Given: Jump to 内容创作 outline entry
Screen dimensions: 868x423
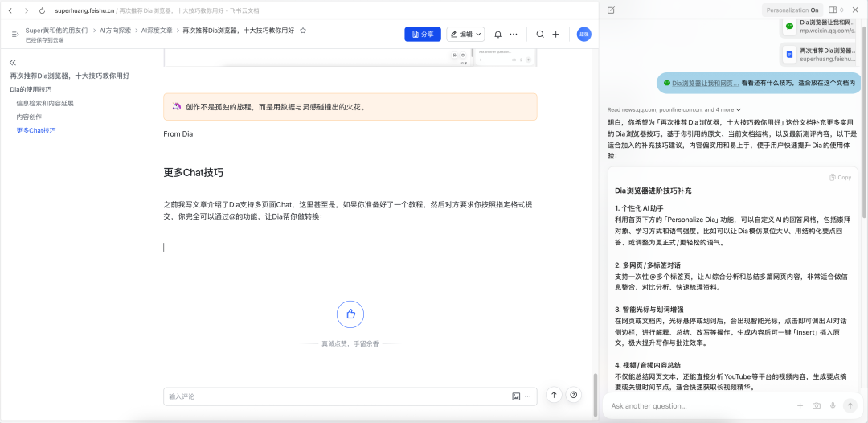Looking at the screenshot, I should pyautogui.click(x=29, y=117).
